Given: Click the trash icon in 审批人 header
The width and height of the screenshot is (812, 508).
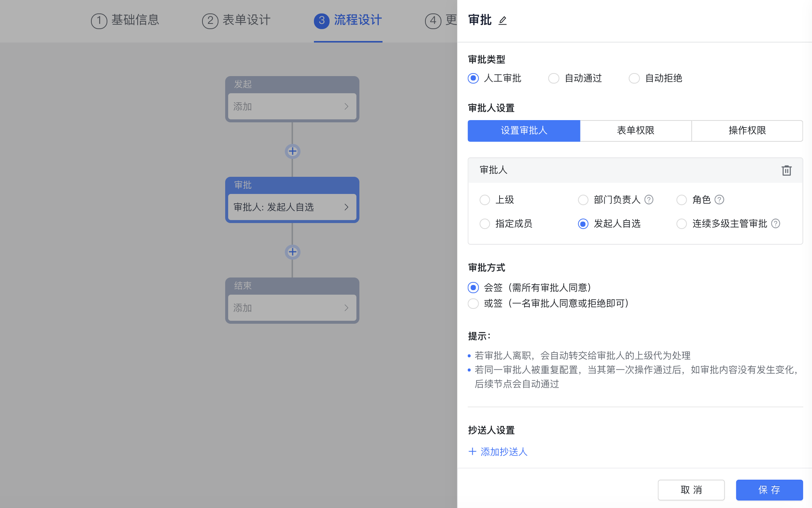Looking at the screenshot, I should [786, 170].
